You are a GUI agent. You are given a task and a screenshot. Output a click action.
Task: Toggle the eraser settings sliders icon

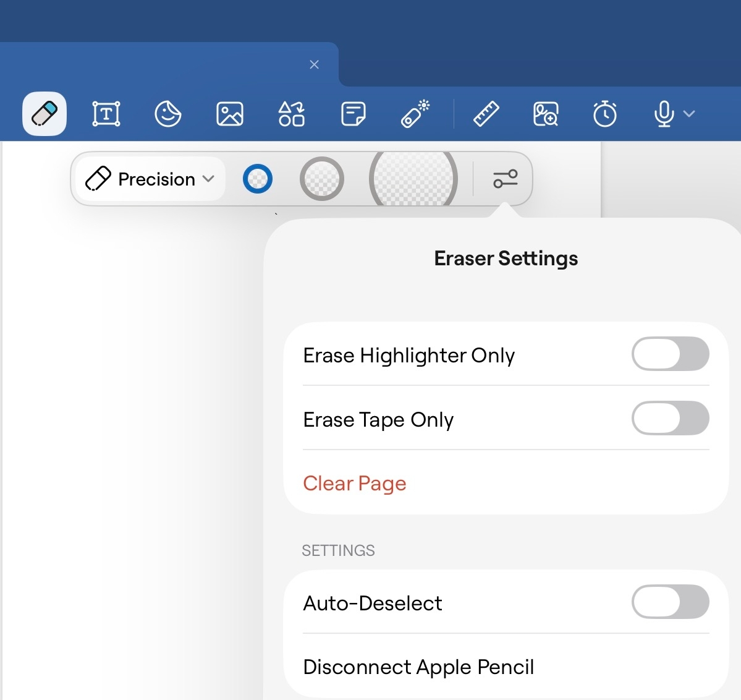coord(505,179)
